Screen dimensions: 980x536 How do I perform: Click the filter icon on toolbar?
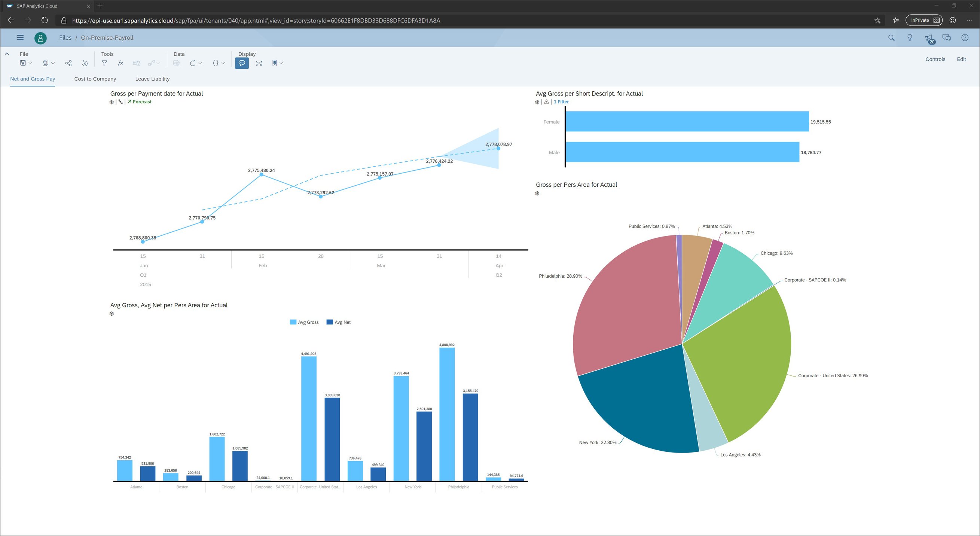[104, 63]
